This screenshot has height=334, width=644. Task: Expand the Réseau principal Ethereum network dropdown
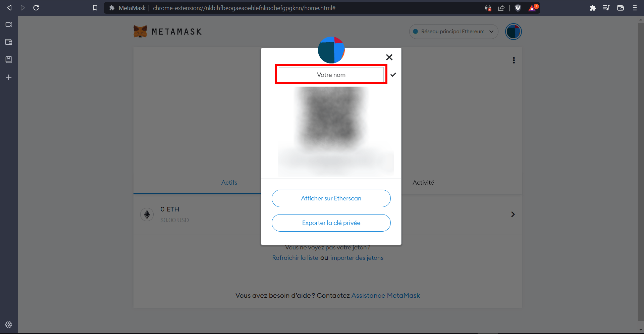pyautogui.click(x=453, y=32)
